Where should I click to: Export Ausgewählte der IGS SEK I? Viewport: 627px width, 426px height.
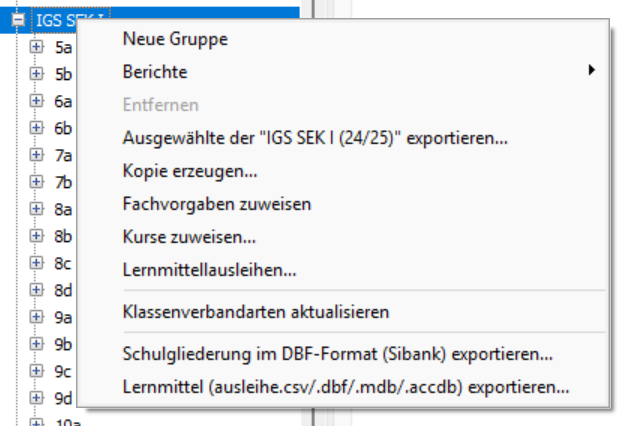[315, 138]
